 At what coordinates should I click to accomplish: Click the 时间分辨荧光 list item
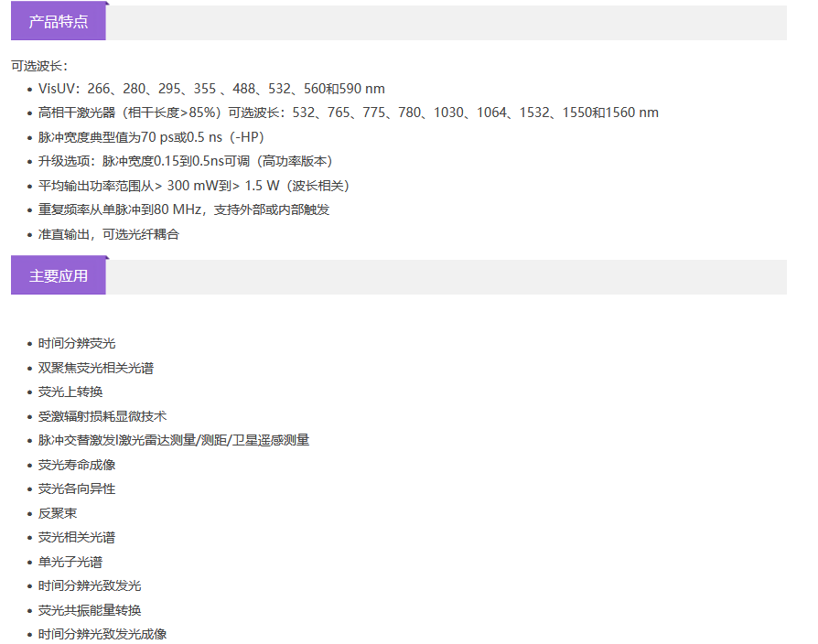pyautogui.click(x=77, y=344)
